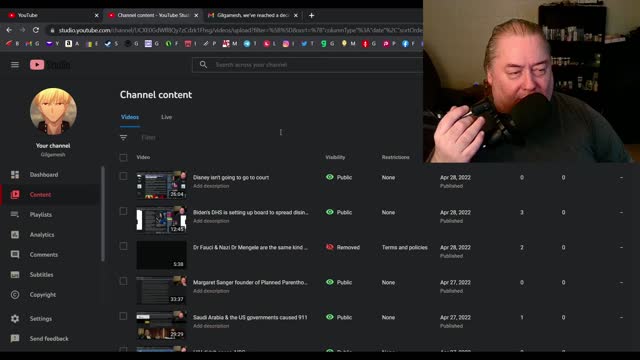The image size is (640, 360).
Task: Close the YouTube browser tab
Action: (97, 16)
